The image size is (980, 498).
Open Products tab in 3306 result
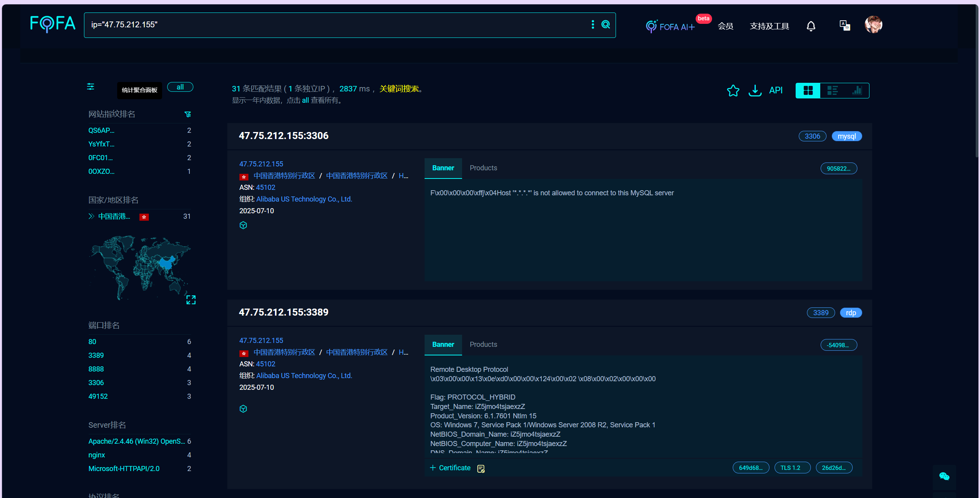coord(483,168)
